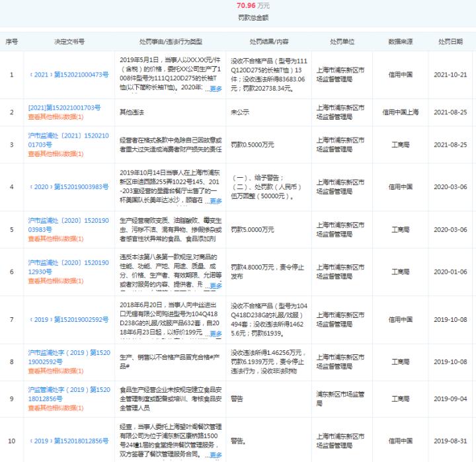This screenshot has height=462, width=476.
Task: Click row 8 reason 生产、销售以不合格产品冒充合格
Action: (170, 362)
